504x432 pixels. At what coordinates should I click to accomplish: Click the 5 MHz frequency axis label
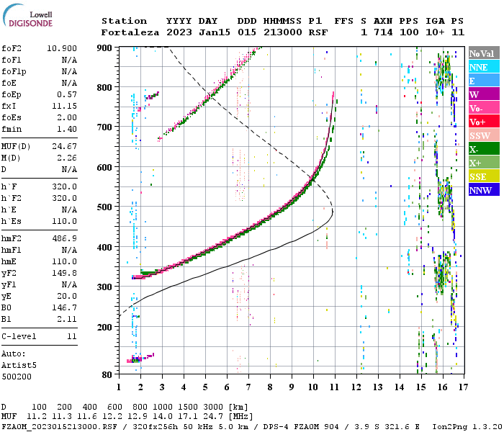coord(205,387)
